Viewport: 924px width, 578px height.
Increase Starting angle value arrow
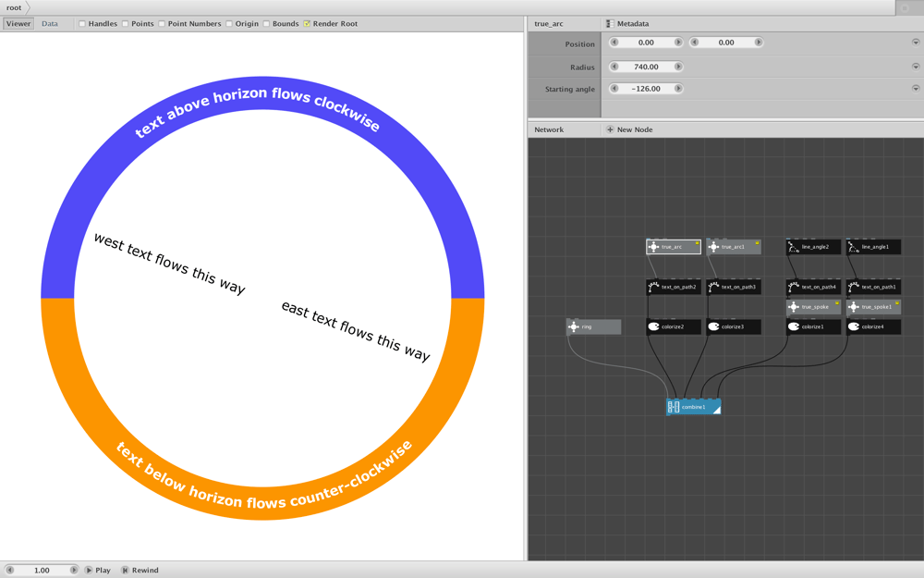pyautogui.click(x=678, y=89)
